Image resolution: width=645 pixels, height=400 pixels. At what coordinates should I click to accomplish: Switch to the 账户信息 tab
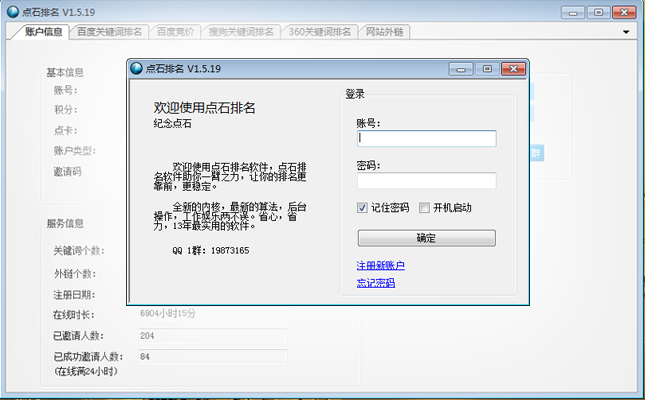[43, 32]
